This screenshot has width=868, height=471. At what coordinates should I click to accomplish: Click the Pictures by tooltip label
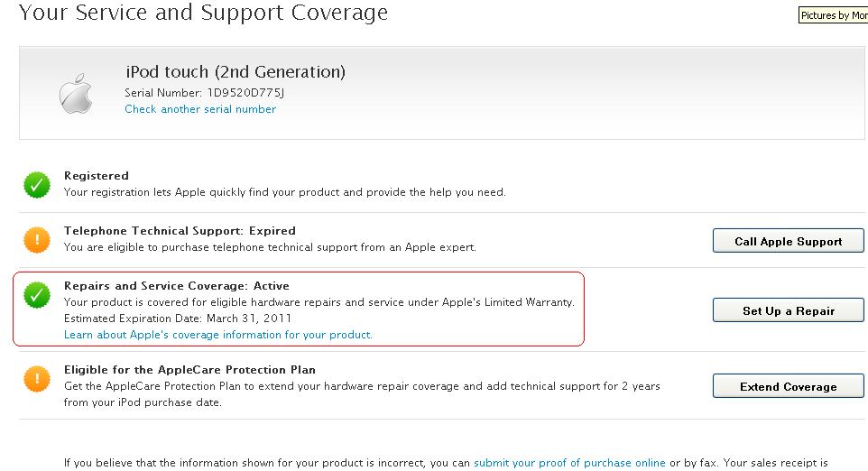833,15
